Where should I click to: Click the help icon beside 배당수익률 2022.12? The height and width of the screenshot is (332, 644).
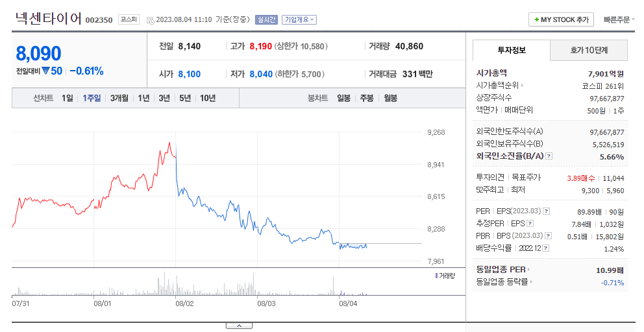546,248
